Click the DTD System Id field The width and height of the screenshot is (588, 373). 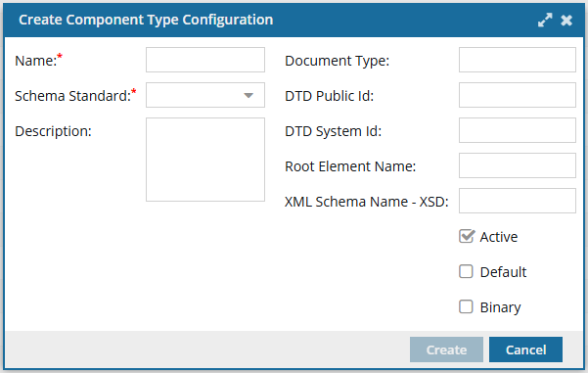pyautogui.click(x=518, y=130)
